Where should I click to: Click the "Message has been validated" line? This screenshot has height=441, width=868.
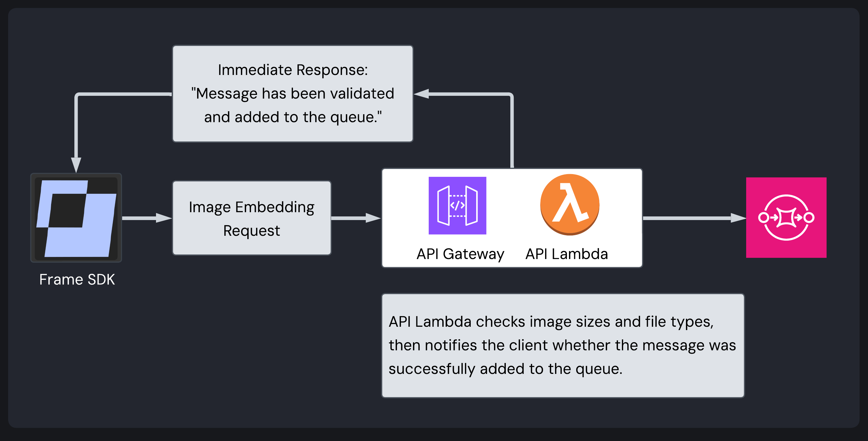click(x=293, y=94)
